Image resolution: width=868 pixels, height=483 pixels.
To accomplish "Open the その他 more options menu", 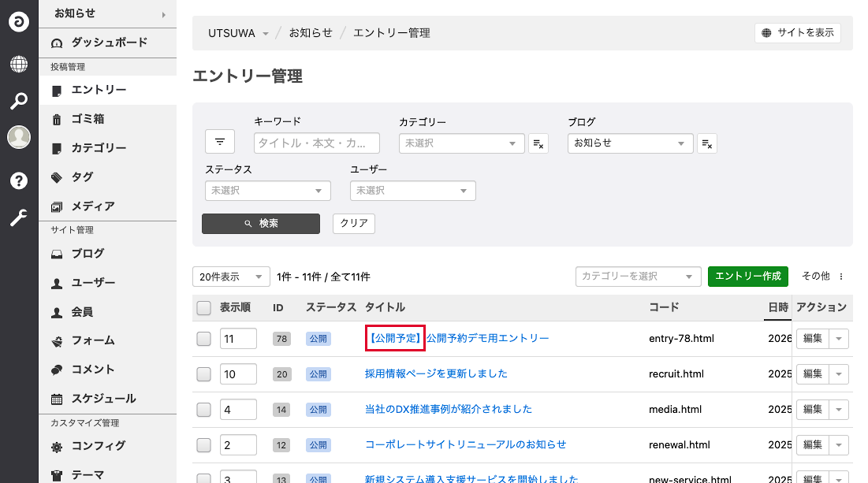I will tap(823, 276).
